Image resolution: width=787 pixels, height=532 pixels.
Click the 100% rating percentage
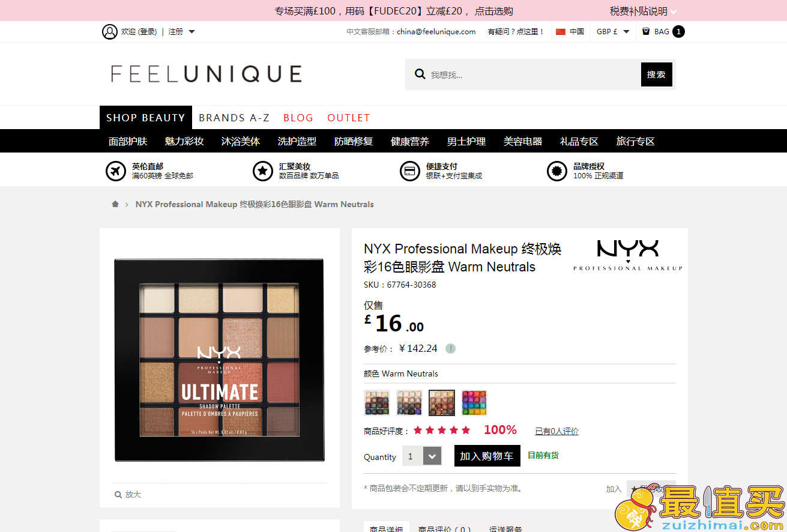coord(500,430)
